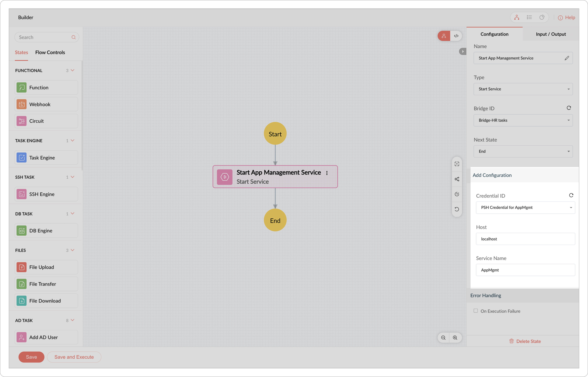Click Save and Execute button
This screenshot has height=377, width=588.
pos(74,357)
